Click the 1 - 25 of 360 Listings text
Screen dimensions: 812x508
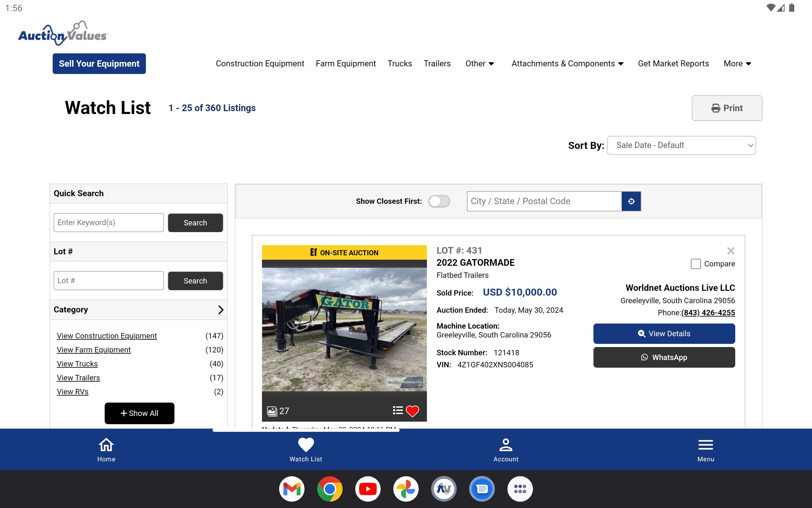coord(212,108)
